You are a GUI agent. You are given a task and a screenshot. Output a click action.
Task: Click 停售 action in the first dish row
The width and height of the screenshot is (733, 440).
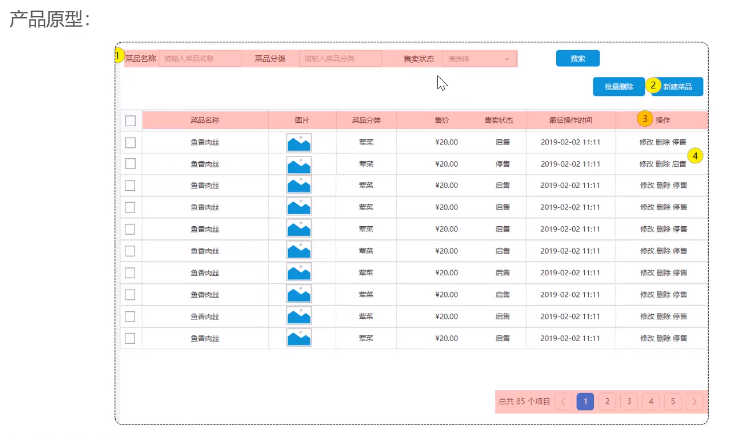[x=679, y=142]
